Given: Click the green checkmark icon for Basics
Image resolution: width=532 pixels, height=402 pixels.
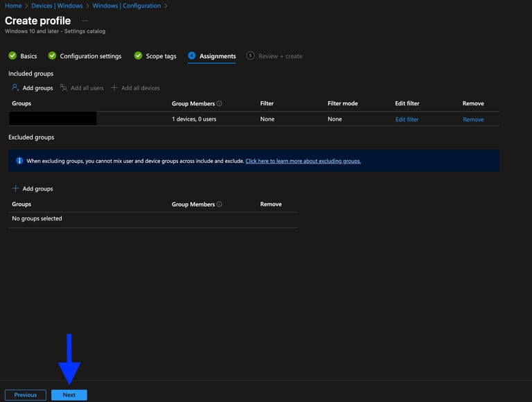Looking at the screenshot, I should [x=12, y=55].
